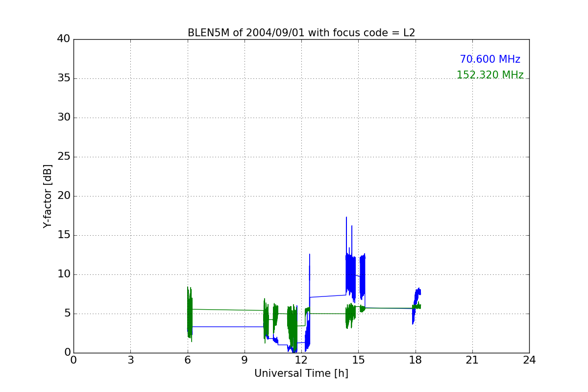Screen dimensions: 588x392
Task: Click the x-axis tick label '18'
Action: pos(416,360)
